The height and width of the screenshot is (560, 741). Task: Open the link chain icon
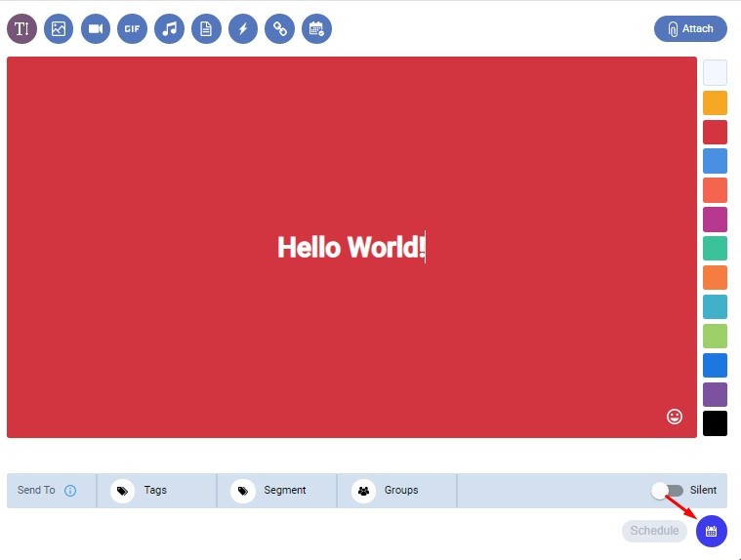[x=280, y=29]
